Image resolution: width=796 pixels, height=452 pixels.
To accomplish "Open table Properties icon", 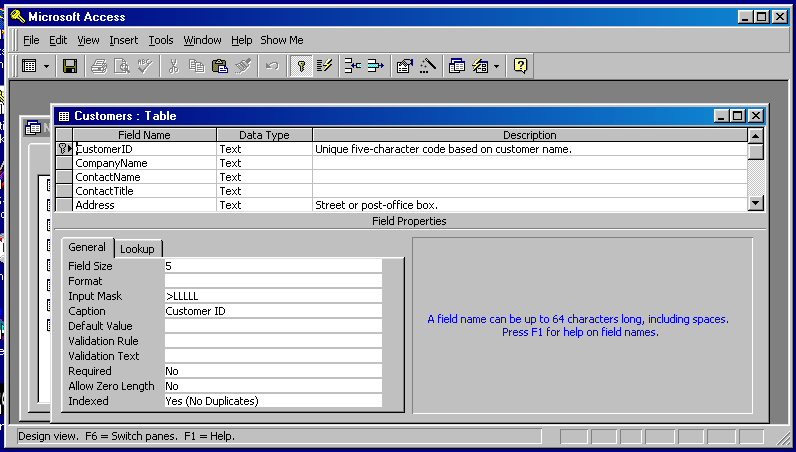I will click(404, 66).
